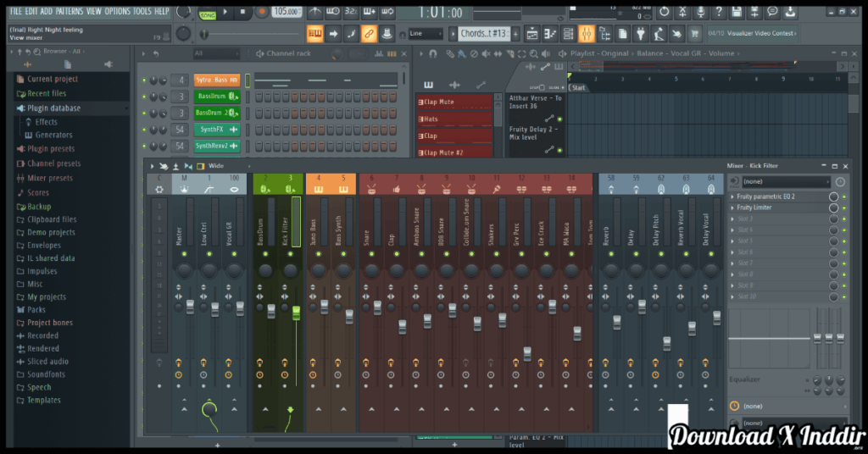Image resolution: width=868 pixels, height=454 pixels.
Task: Open the VIEW menu
Action: [x=93, y=11]
